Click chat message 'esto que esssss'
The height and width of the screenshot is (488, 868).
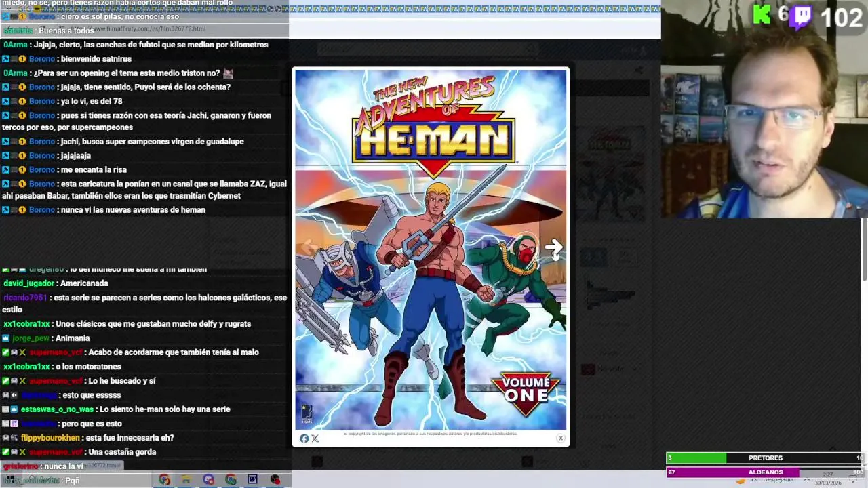[x=90, y=395]
